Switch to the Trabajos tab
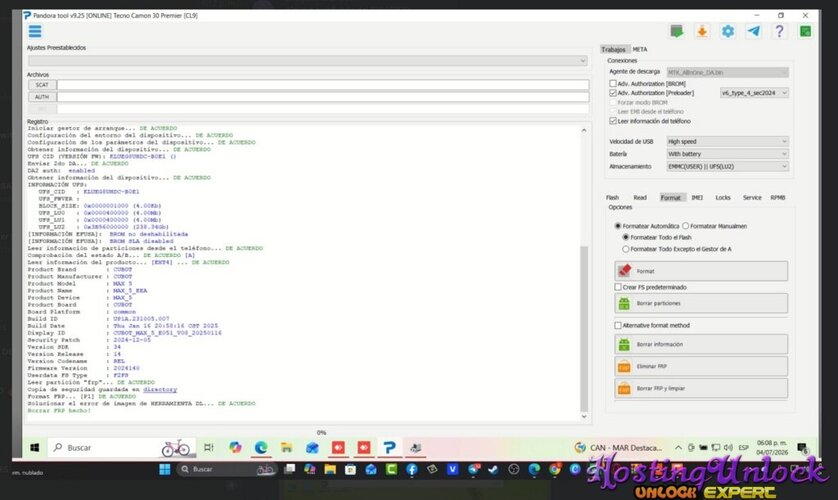The image size is (838, 500). click(614, 49)
